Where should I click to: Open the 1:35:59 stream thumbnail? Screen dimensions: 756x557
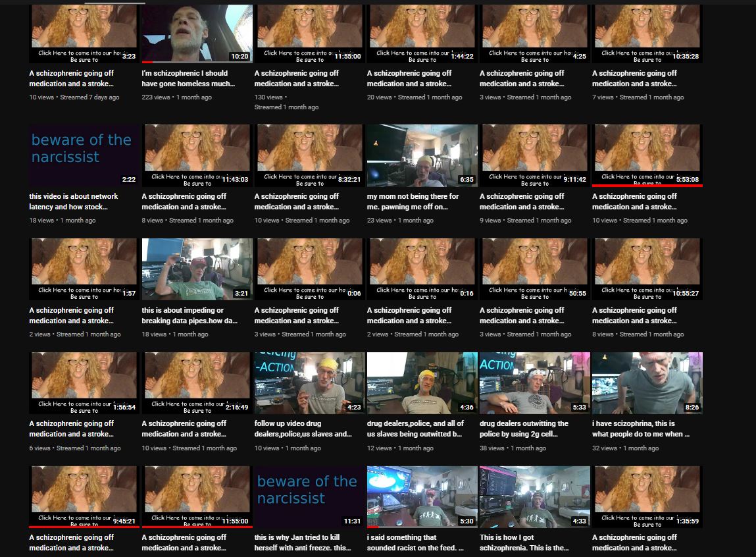(647, 496)
